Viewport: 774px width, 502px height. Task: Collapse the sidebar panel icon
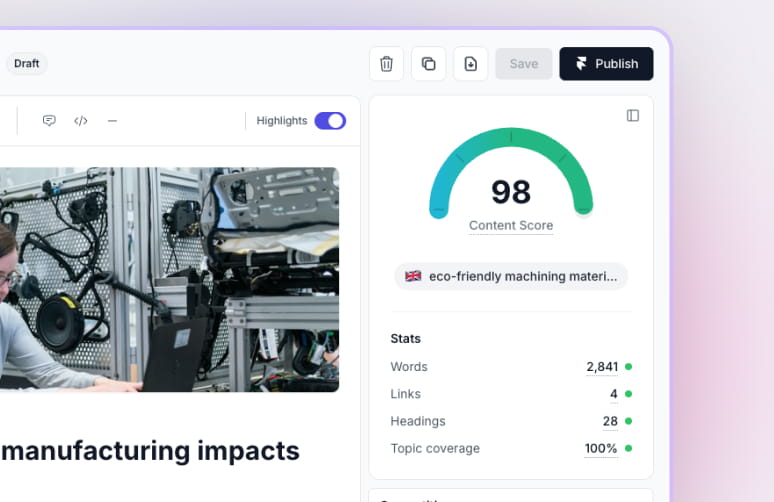click(633, 116)
